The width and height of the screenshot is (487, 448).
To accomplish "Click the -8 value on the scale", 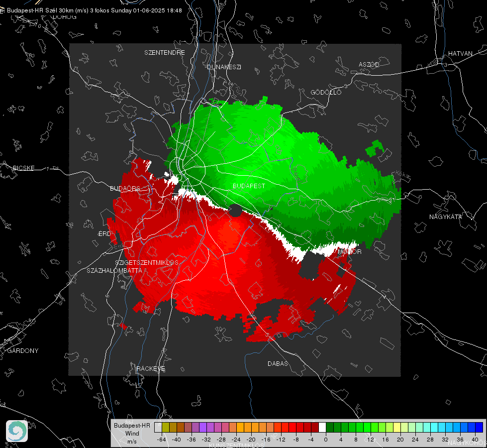I will pos(296,440).
